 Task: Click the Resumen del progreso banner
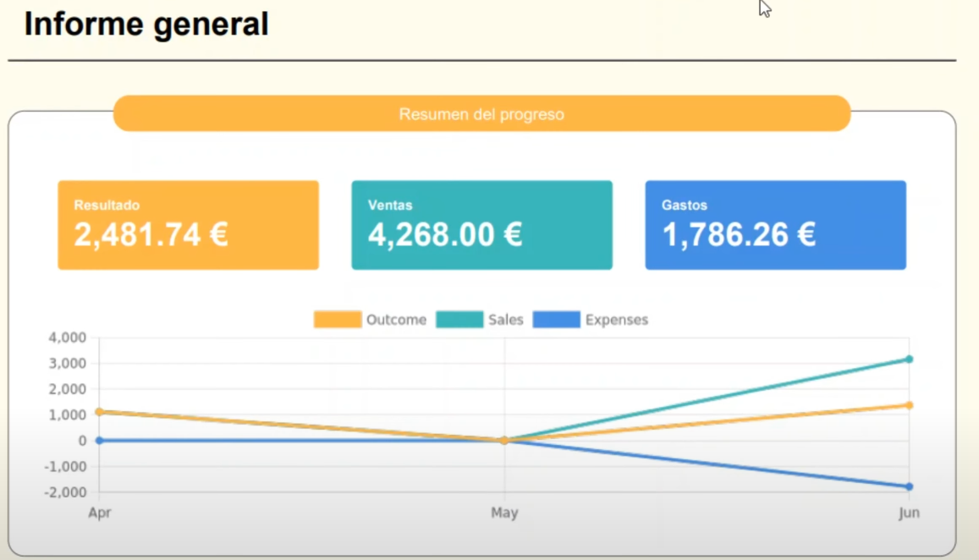point(481,114)
